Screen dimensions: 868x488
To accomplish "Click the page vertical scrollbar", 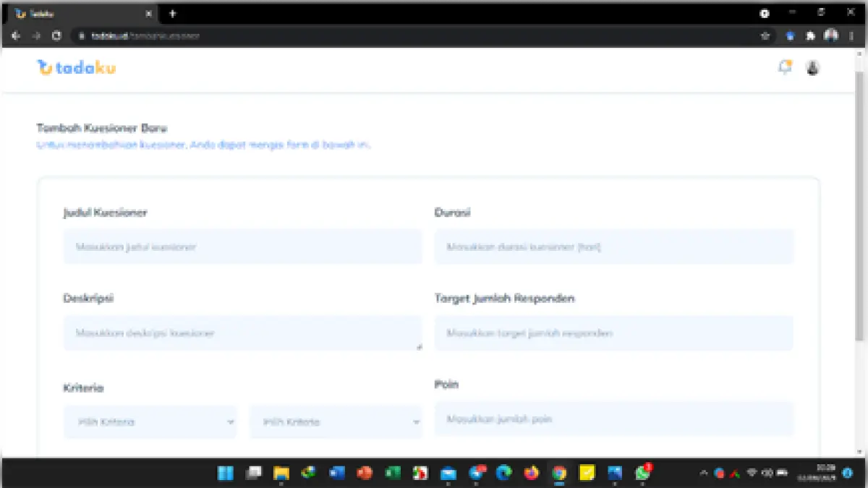I will tap(861, 217).
